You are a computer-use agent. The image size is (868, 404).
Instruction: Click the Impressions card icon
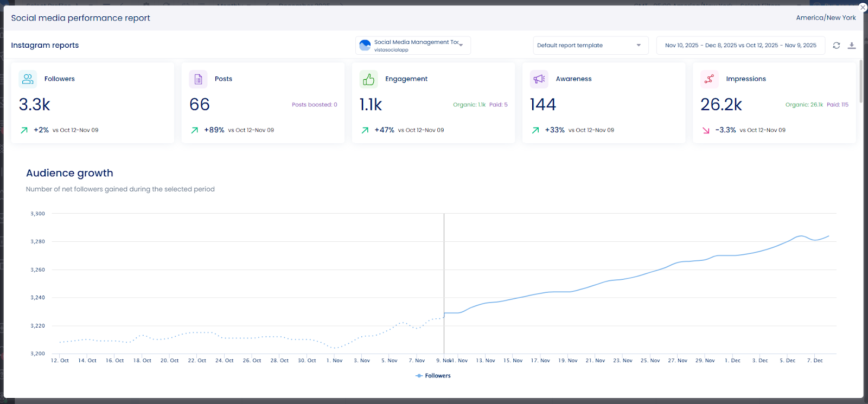pyautogui.click(x=709, y=79)
